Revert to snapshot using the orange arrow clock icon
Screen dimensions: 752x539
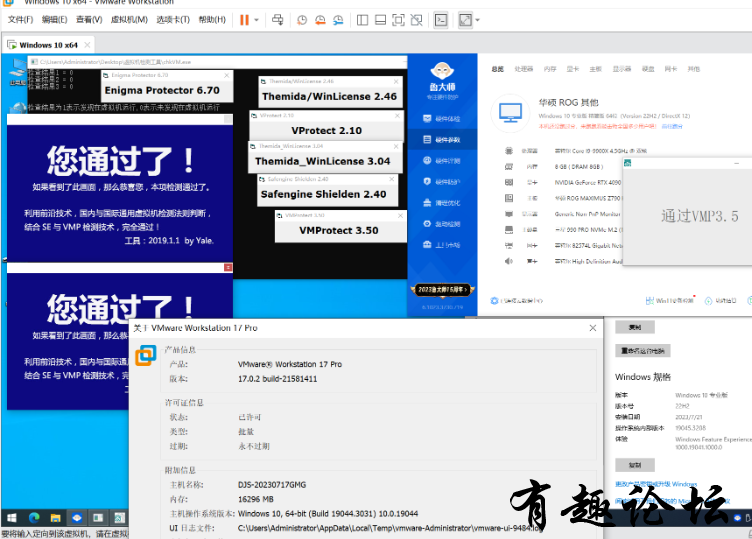tap(320, 20)
